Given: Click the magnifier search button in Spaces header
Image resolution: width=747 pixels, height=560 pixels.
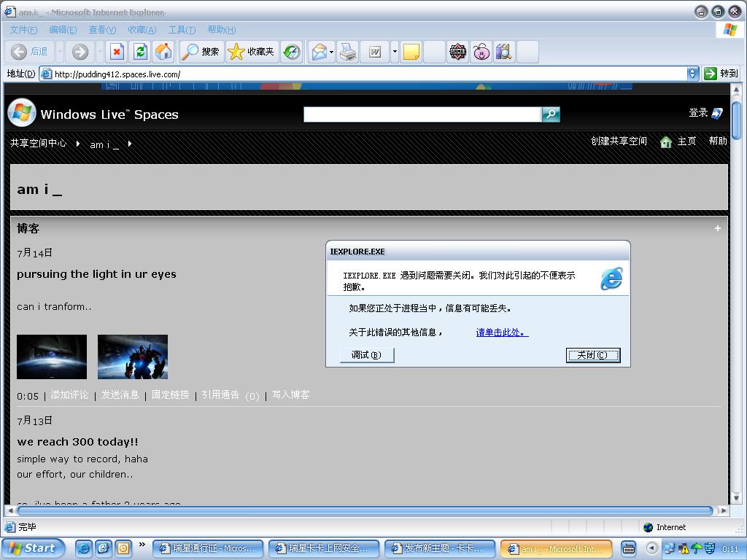Looking at the screenshot, I should (551, 114).
